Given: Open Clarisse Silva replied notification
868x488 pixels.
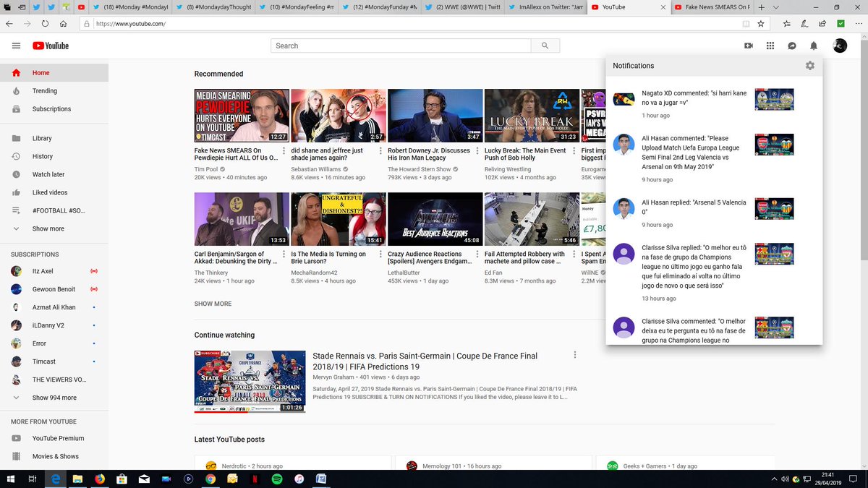Looking at the screenshot, I should coord(714,272).
